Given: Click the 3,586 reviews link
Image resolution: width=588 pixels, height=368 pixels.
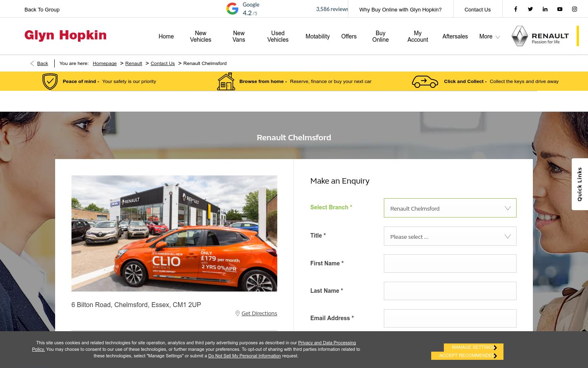Looking at the screenshot, I should (x=332, y=9).
